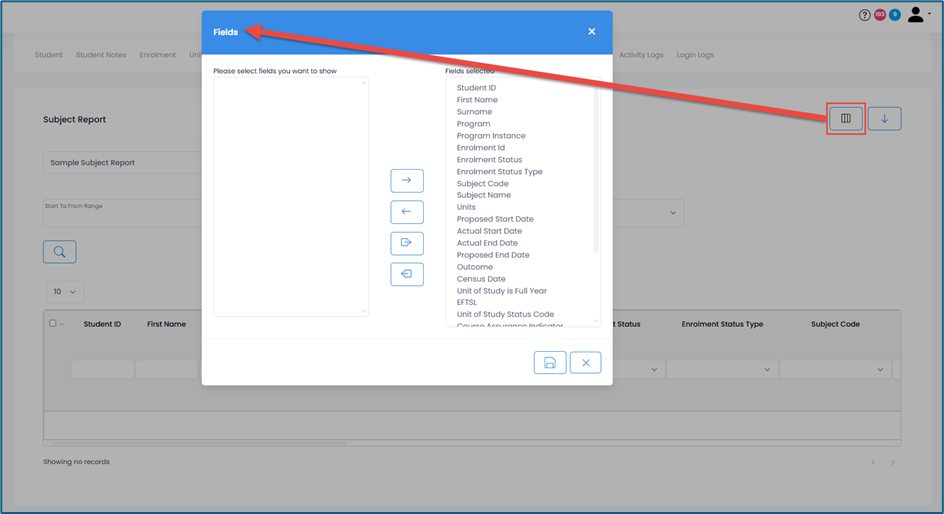Click the move right arrow button
The height and width of the screenshot is (514, 944).
point(406,181)
